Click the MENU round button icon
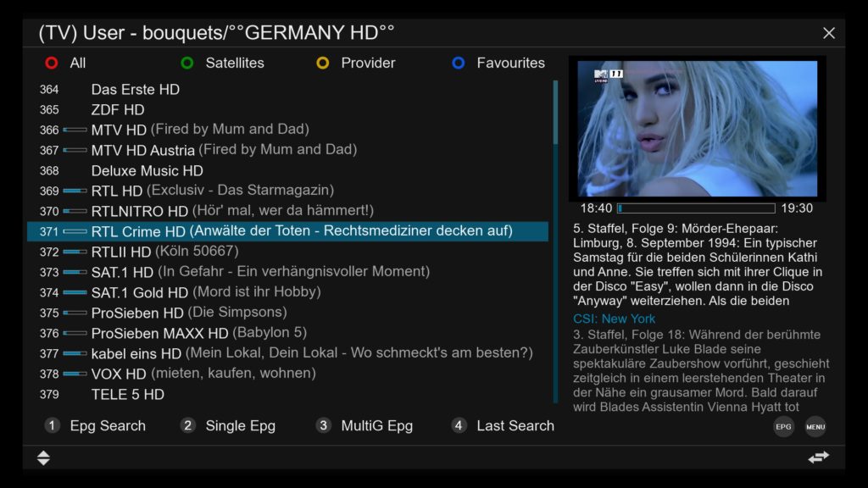868x488 pixels. tap(815, 427)
